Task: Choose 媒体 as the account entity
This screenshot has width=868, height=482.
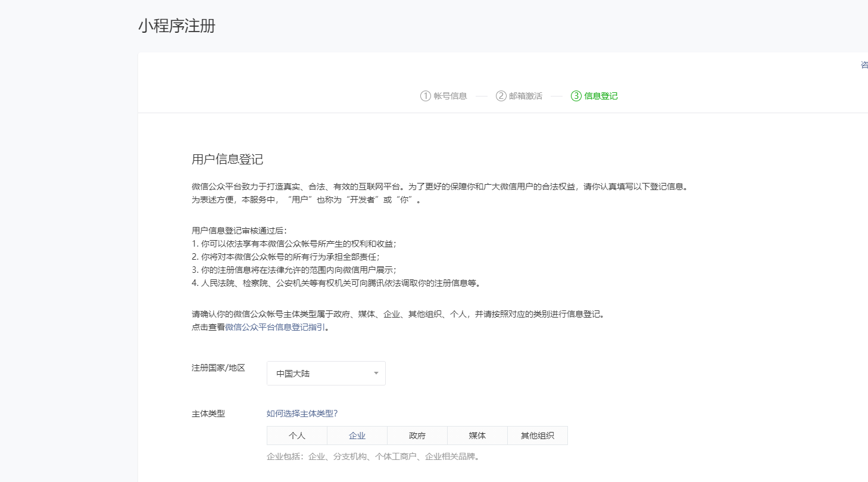Action: pos(477,436)
